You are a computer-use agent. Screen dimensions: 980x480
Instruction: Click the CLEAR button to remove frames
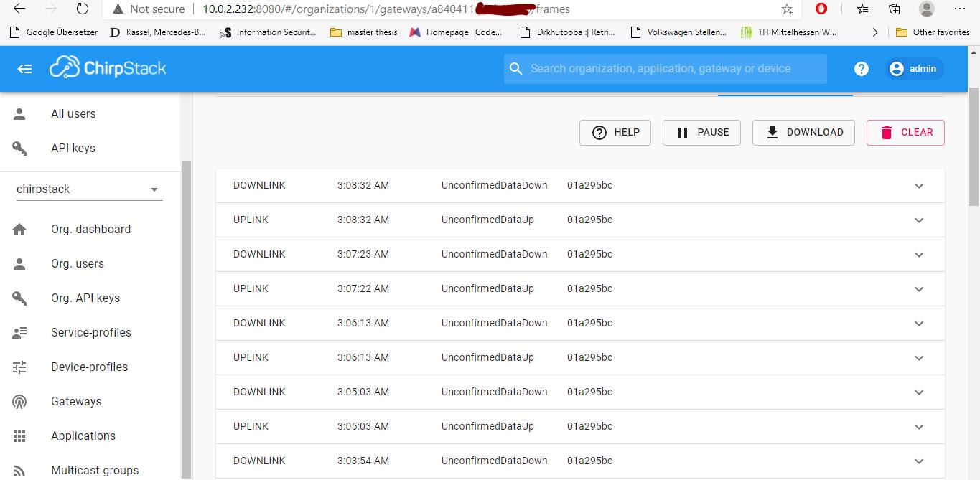905,132
